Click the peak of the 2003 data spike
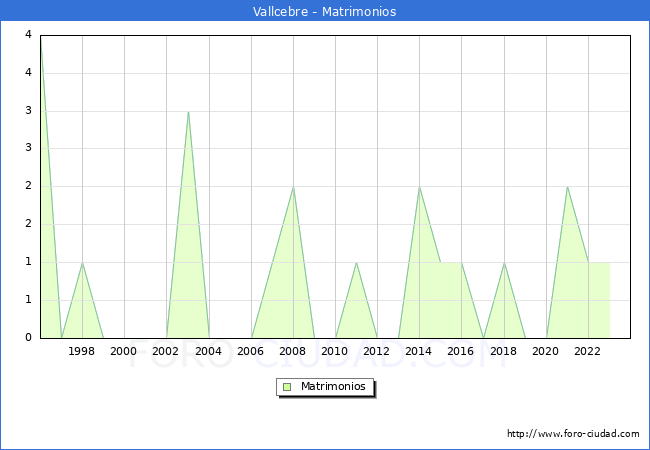Viewport: 650px width, 450px height. coord(188,112)
